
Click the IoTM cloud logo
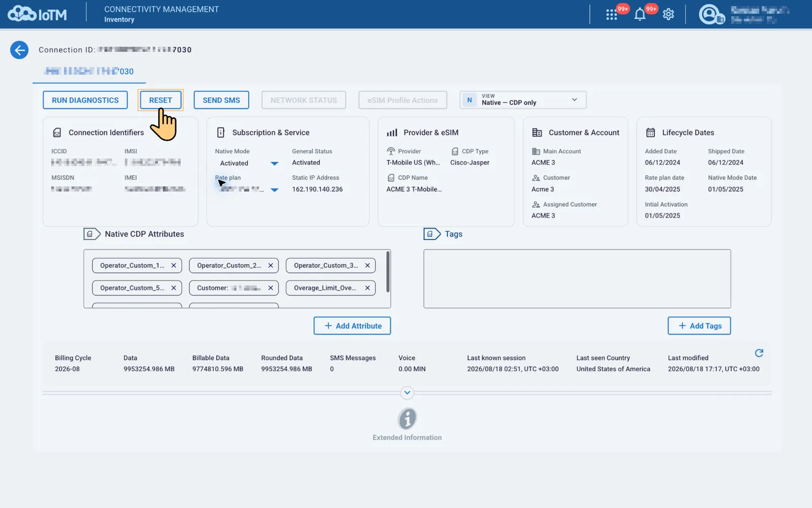[37, 14]
